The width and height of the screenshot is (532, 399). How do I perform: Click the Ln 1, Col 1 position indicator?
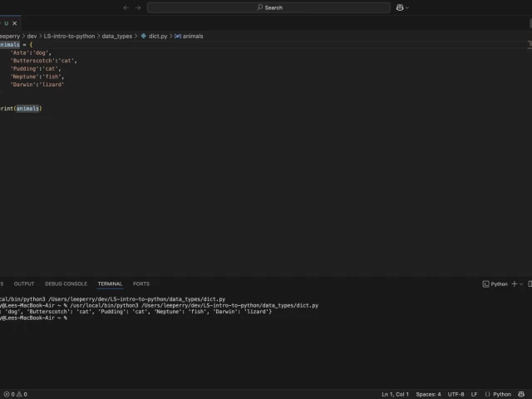[395, 394]
